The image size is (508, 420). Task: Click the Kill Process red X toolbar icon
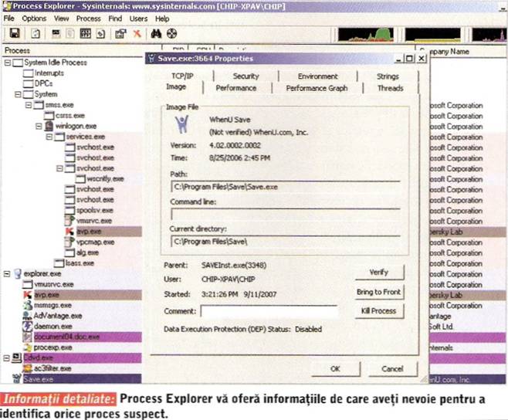pos(137,34)
